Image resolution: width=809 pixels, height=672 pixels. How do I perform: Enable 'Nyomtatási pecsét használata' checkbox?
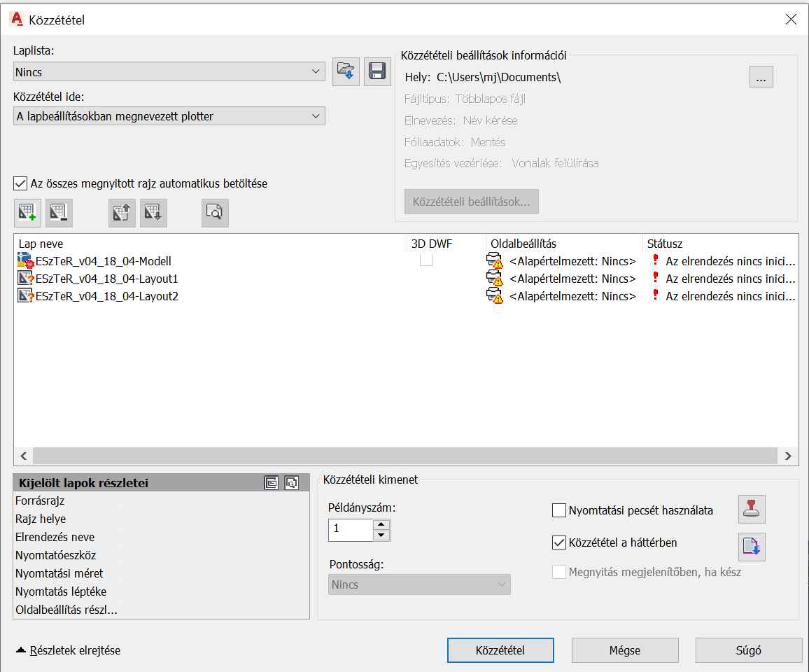(x=559, y=510)
